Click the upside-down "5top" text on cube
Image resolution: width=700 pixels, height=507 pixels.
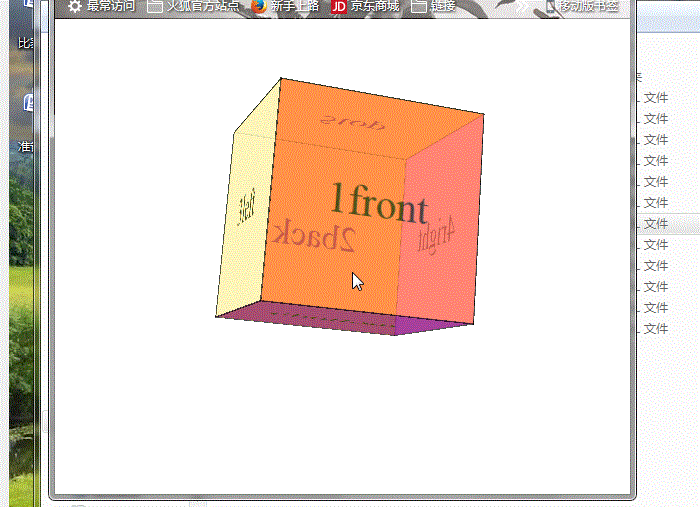(352, 123)
